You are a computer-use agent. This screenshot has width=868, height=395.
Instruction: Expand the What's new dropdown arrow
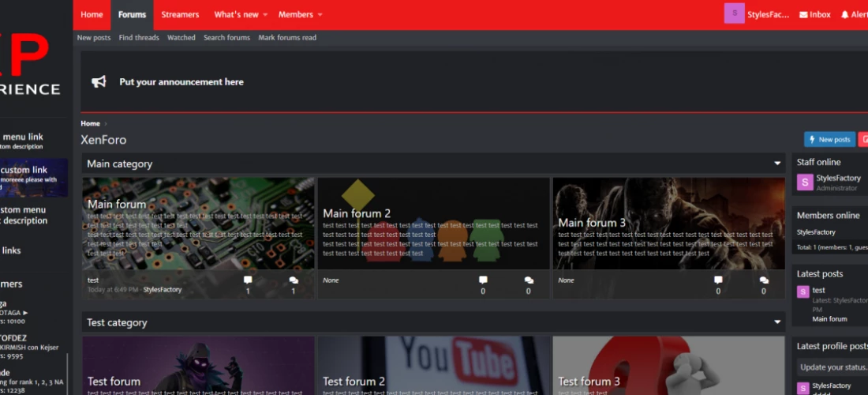pyautogui.click(x=265, y=15)
